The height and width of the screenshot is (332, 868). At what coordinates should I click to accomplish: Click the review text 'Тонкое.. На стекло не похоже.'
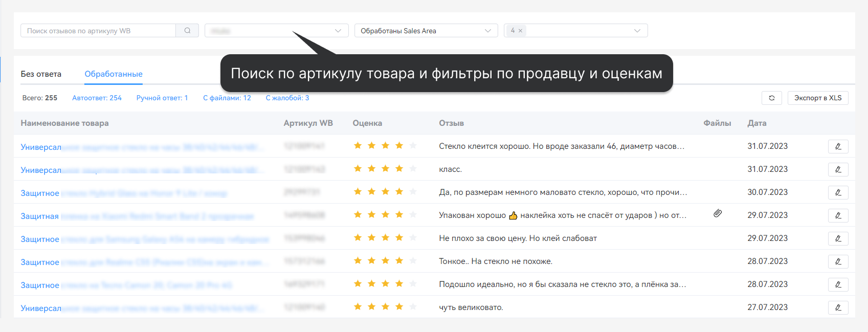(496, 261)
